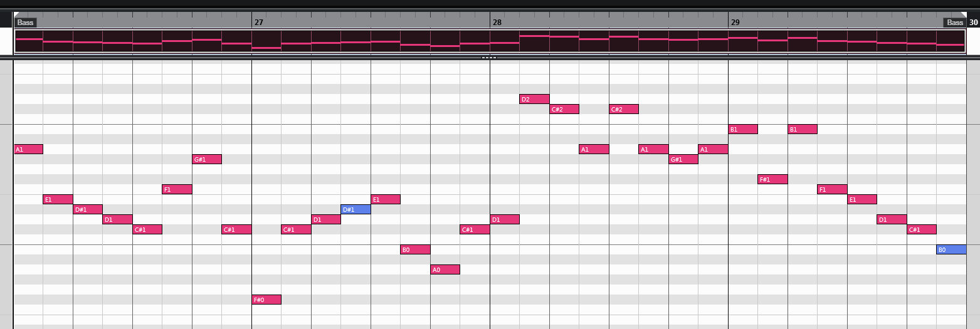Select the D2 note
This screenshot has height=329, width=980.
point(534,99)
